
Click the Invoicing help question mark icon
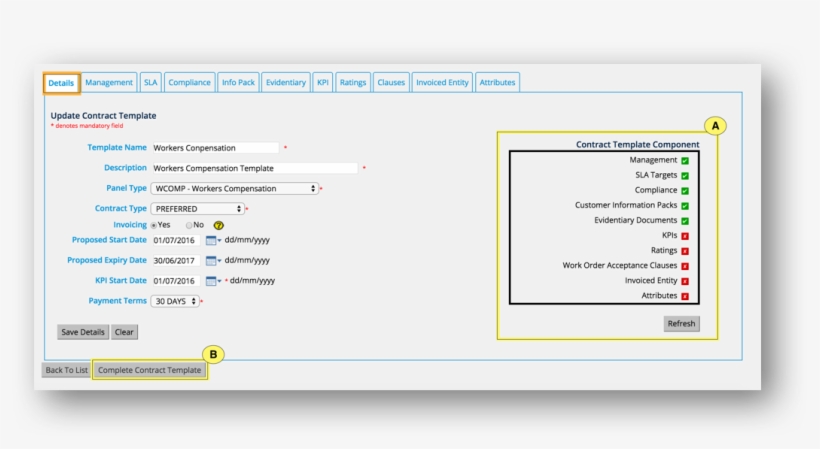click(x=218, y=225)
